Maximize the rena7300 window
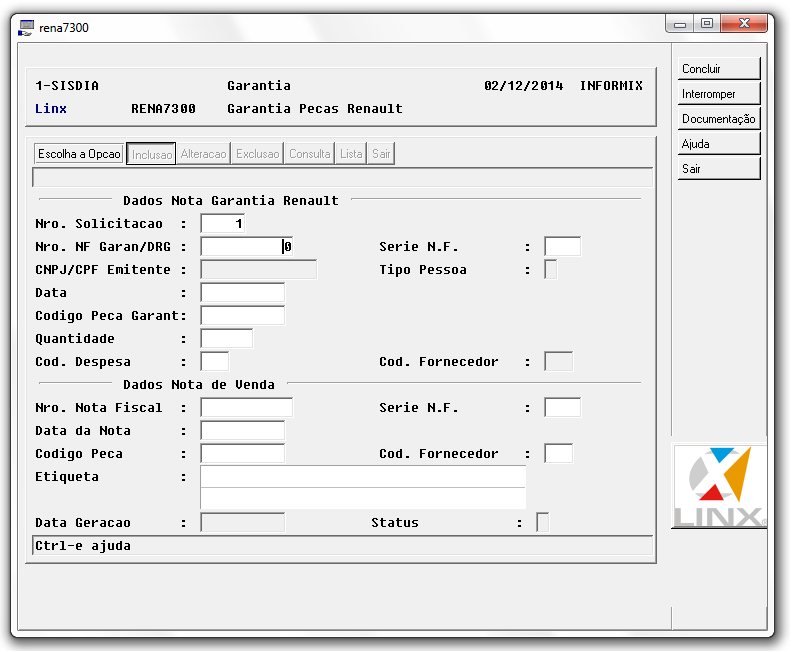This screenshot has width=793, height=652. click(707, 23)
